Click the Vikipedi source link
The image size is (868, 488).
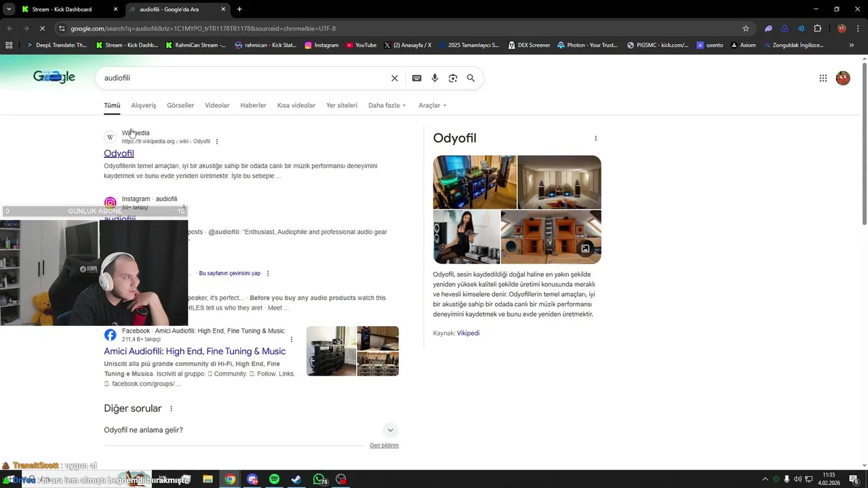[468, 333]
